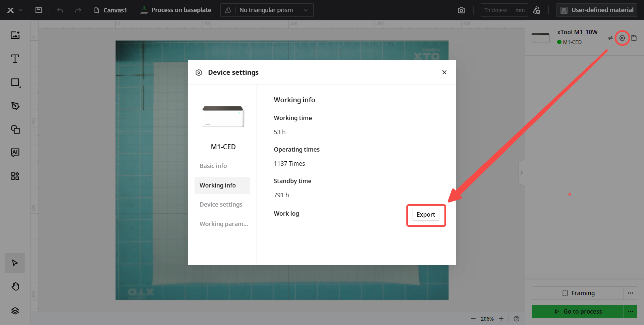This screenshot has height=325, width=644.
Task: Select the insert image tool
Action: [x=15, y=35]
